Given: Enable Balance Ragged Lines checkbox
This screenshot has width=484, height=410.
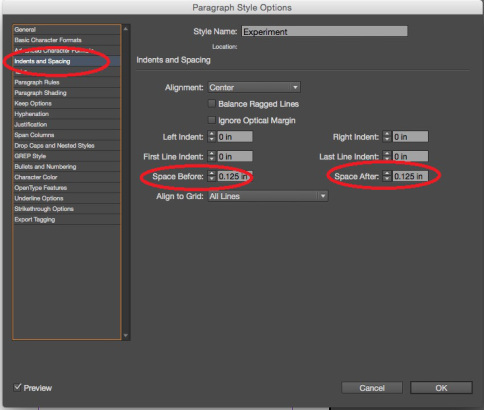Looking at the screenshot, I should (x=212, y=104).
